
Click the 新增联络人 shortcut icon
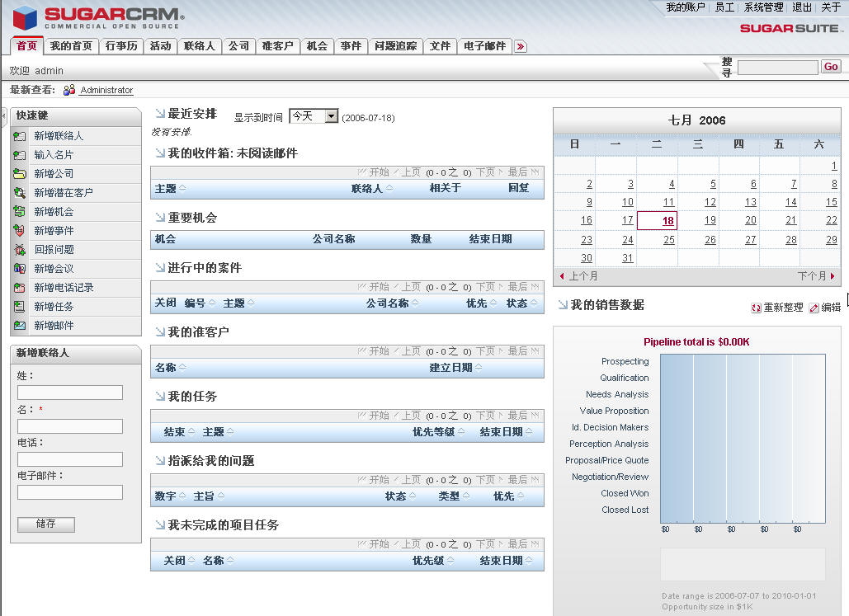[x=20, y=136]
